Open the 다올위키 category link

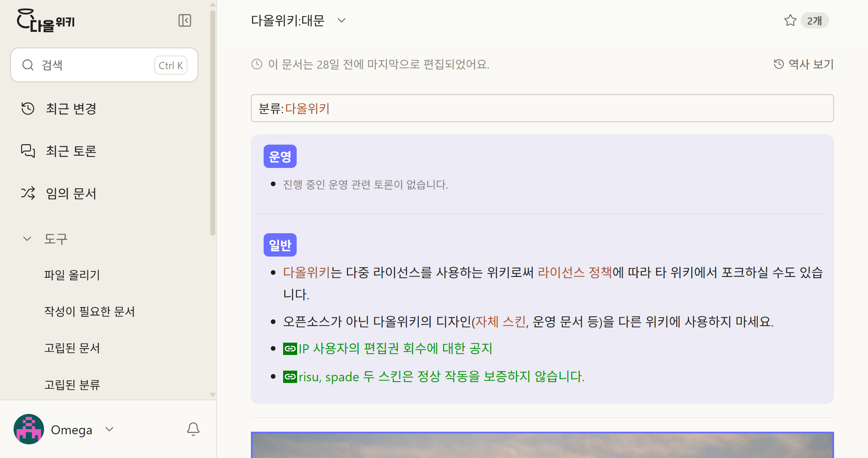[307, 109]
